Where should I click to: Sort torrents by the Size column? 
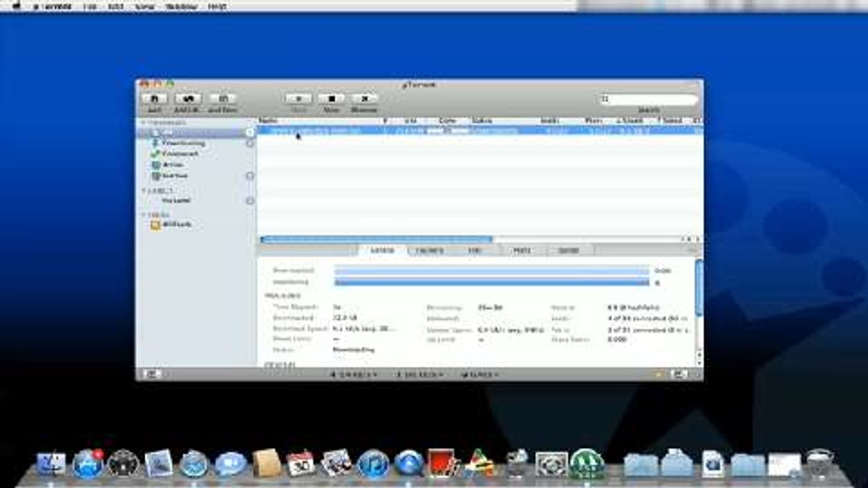point(410,121)
